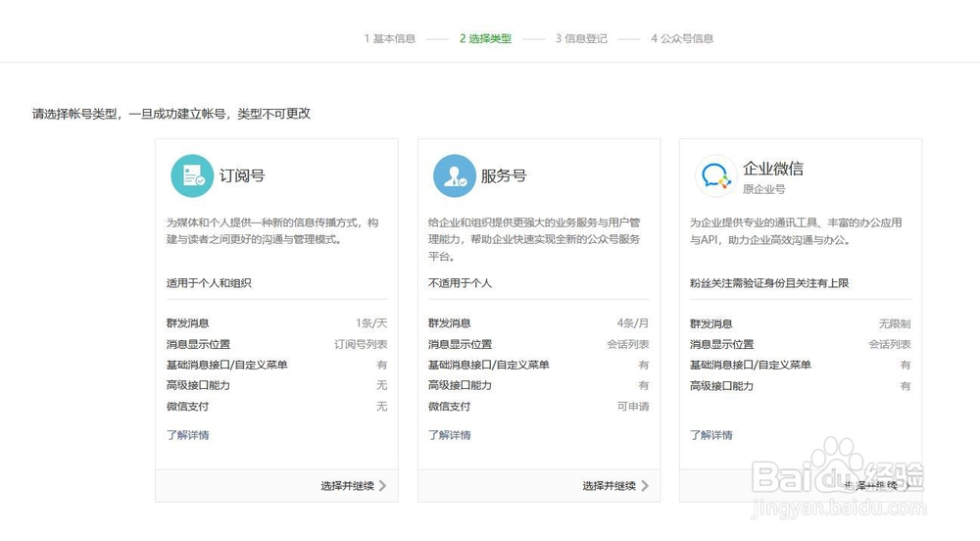
Task: Click 可申请 next to 微信支付
Action: coord(632,407)
